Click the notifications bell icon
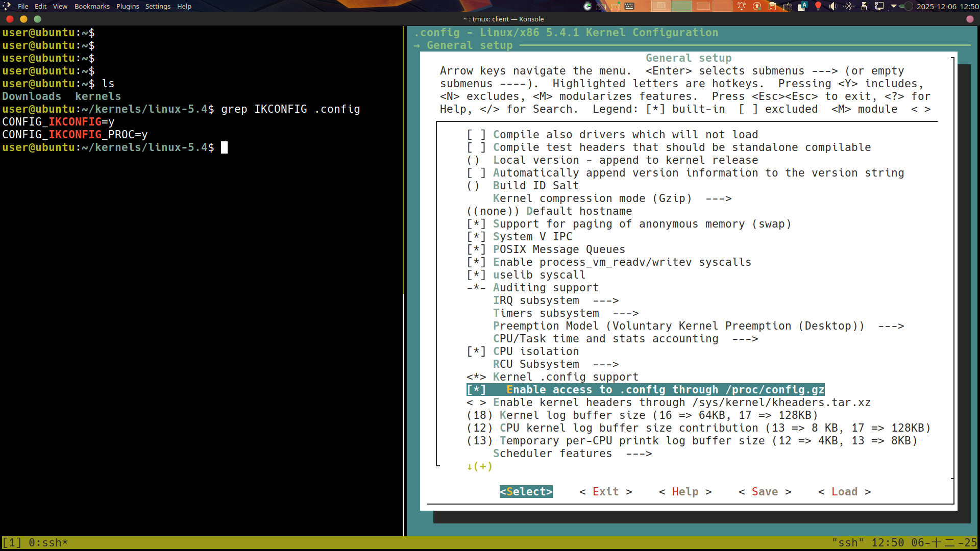 point(742,6)
